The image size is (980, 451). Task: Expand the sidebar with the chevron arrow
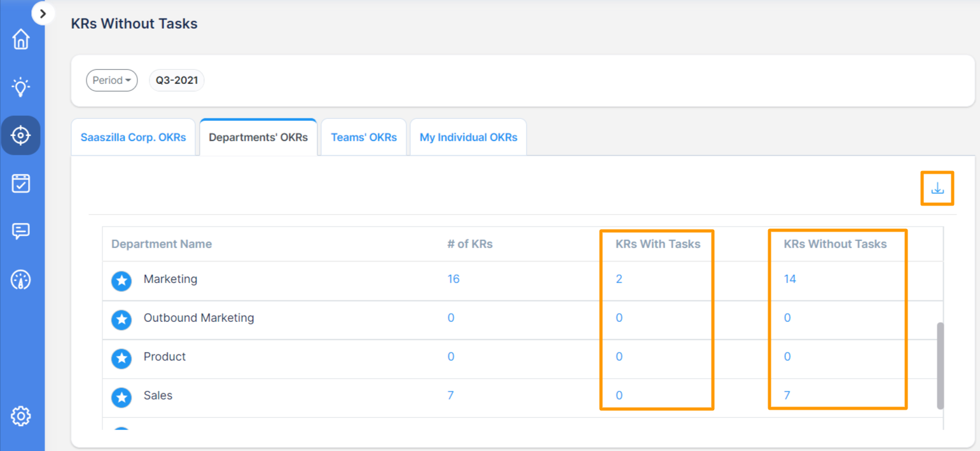pos(43,13)
